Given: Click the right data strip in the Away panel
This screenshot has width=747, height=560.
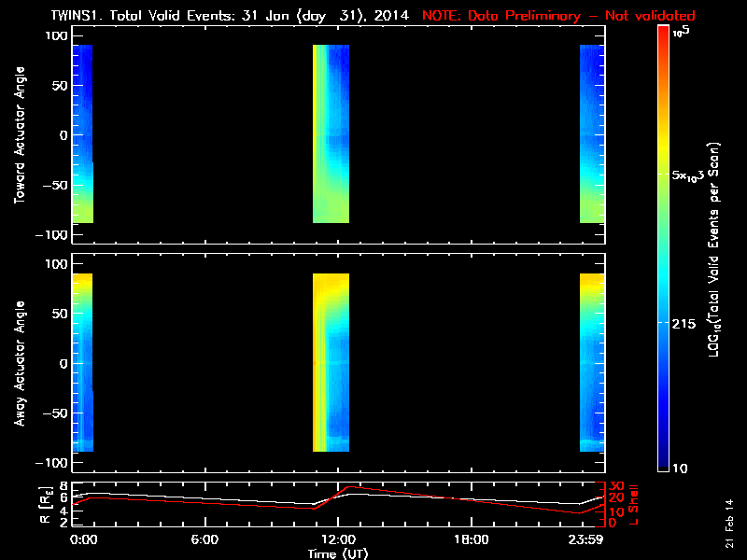Looking at the screenshot, I should tap(592, 363).
